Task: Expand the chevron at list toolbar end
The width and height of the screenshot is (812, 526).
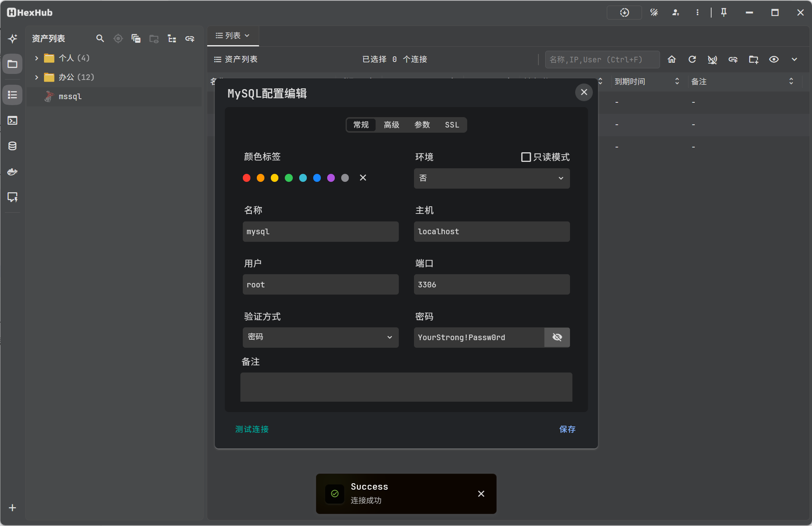Action: 794,60
